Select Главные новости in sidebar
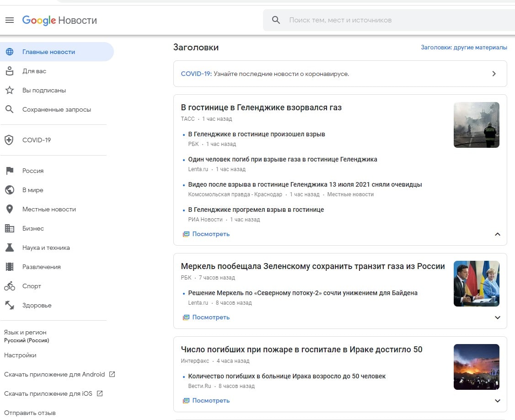This screenshot has height=420, width=515. click(x=57, y=52)
